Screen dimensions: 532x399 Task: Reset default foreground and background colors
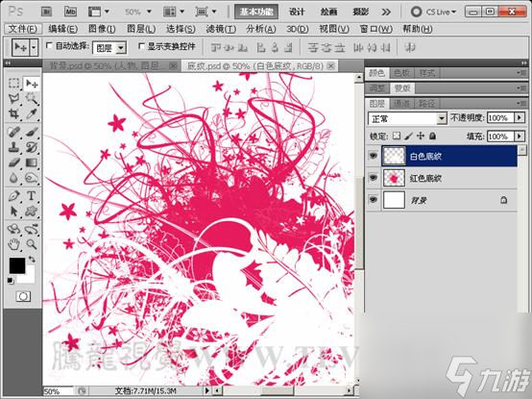pos(11,281)
